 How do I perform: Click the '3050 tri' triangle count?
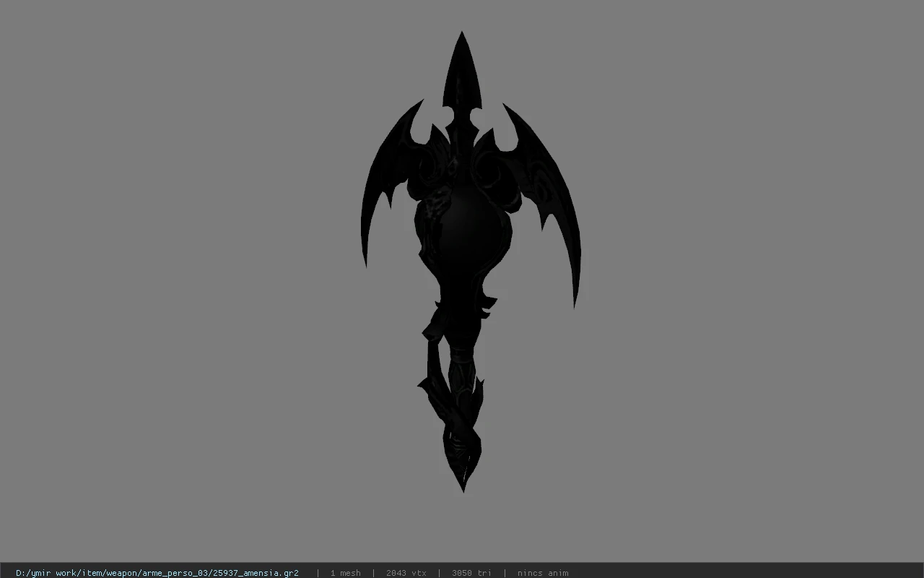(x=471, y=573)
